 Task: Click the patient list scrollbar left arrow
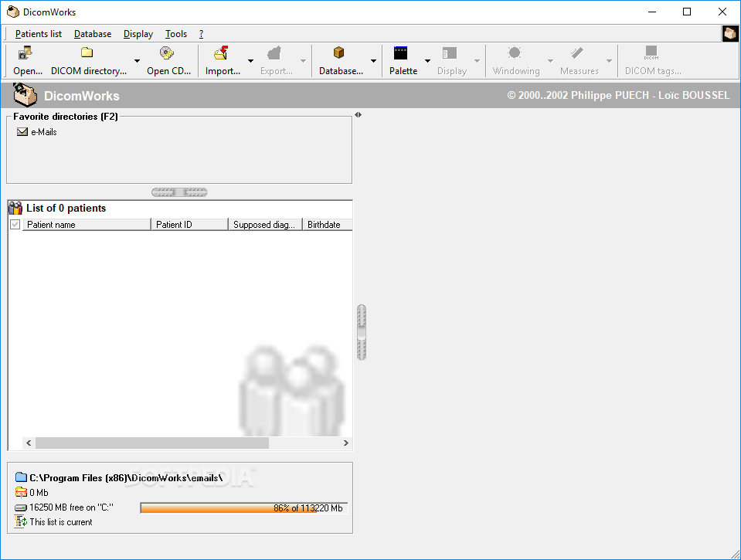tap(29, 443)
